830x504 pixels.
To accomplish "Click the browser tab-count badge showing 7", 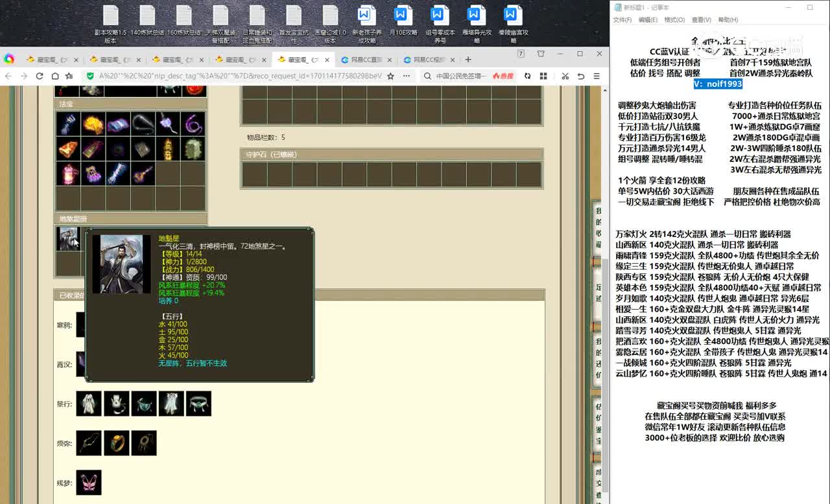I will click(521, 54).
